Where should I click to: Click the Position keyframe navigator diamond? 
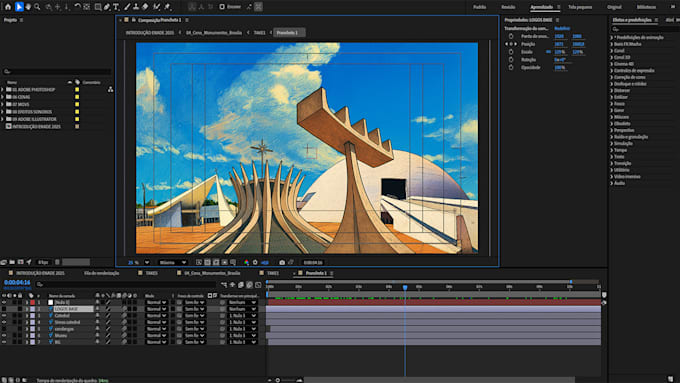pos(511,44)
